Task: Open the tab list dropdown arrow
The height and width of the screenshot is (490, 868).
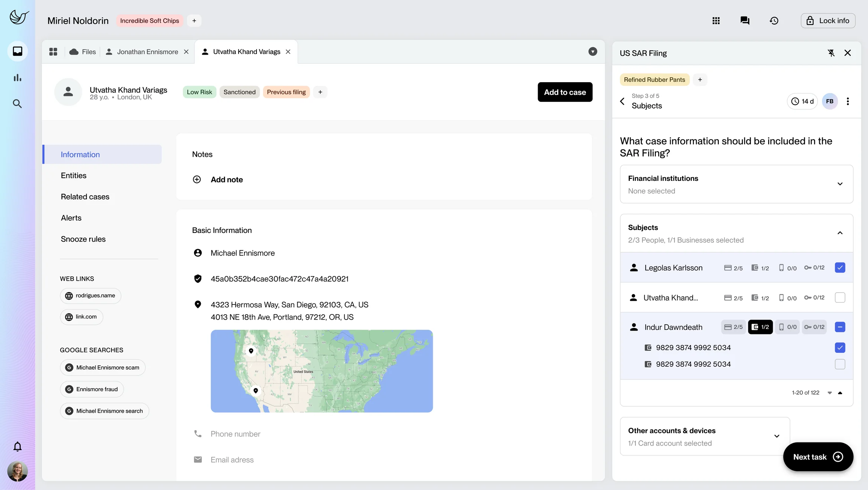Action: coord(593,52)
